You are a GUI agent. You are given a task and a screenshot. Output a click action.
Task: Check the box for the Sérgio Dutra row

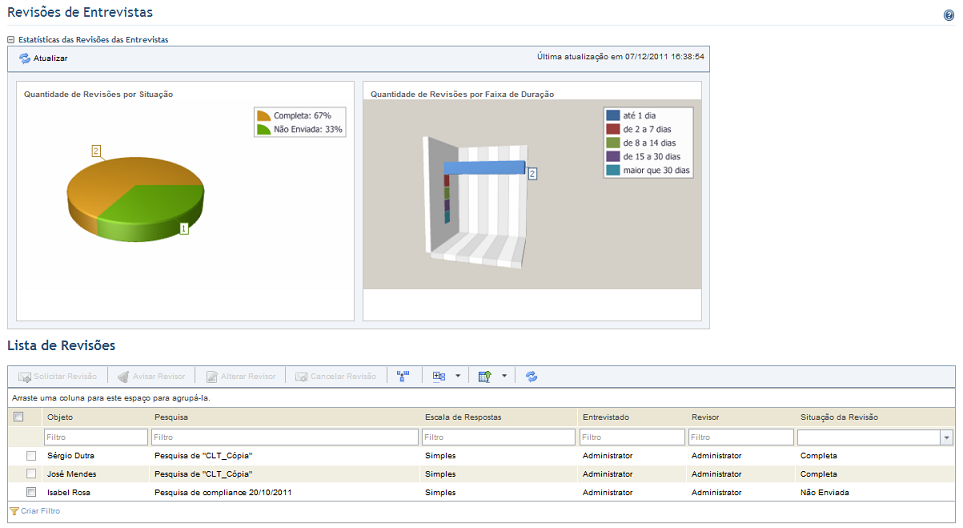tap(31, 456)
